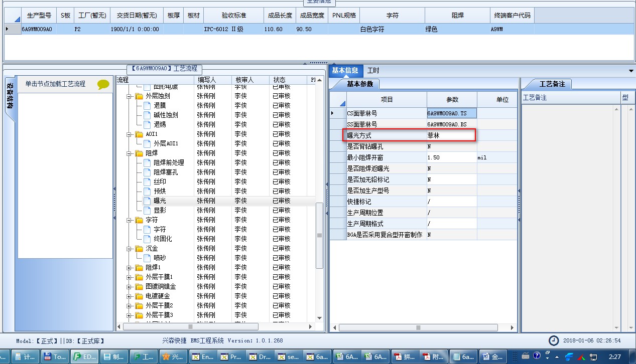636x364 pixels.
Task: Select the 外层AOI1 document icon
Action: coord(147,143)
